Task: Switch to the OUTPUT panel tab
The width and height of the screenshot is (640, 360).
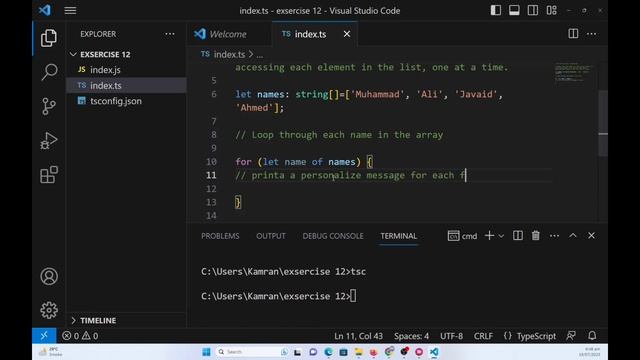Action: [x=271, y=236]
